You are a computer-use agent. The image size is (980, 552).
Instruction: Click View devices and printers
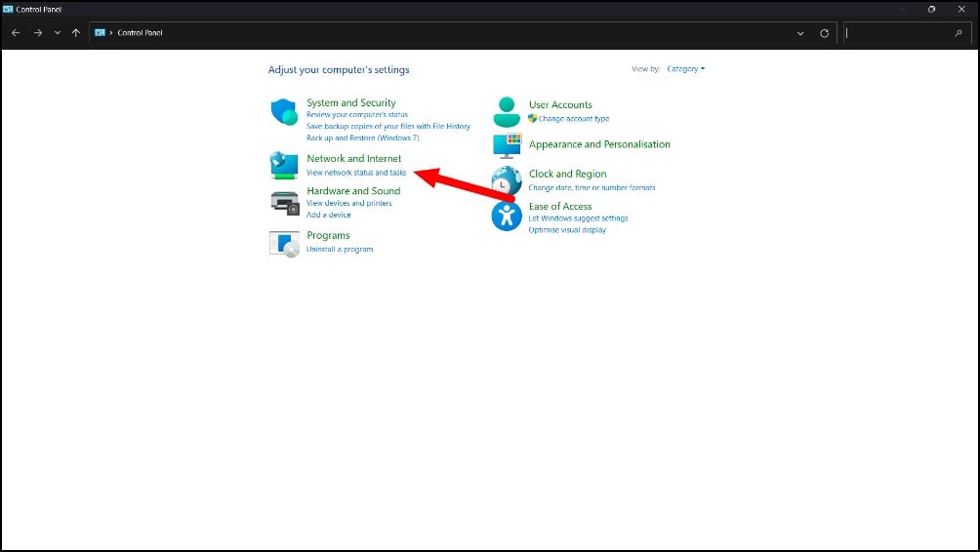[348, 203]
